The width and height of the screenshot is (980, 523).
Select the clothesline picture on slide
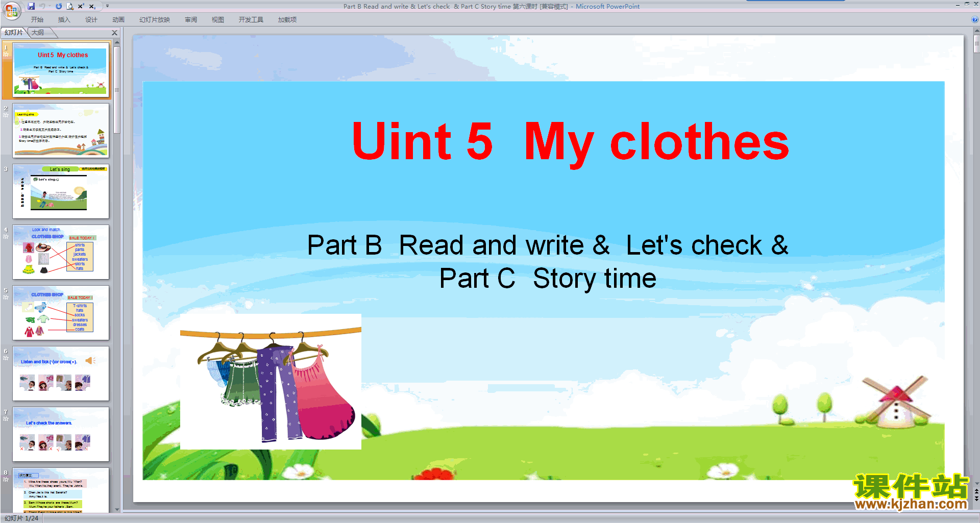(x=271, y=382)
